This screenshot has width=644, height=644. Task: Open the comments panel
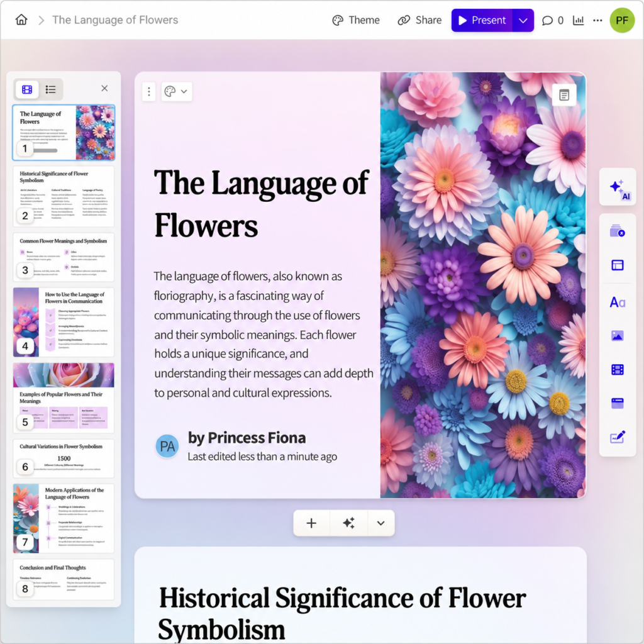[x=552, y=20]
